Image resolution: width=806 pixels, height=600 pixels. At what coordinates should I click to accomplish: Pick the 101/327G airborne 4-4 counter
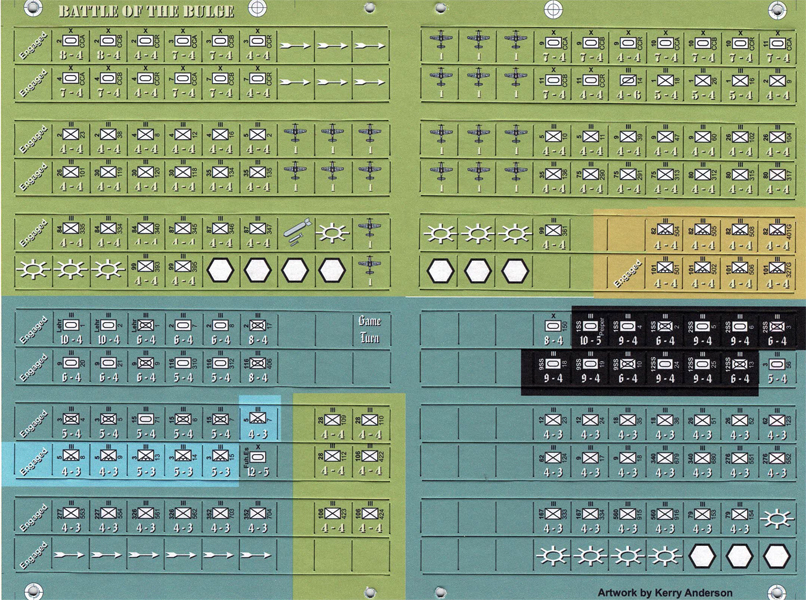click(x=777, y=272)
